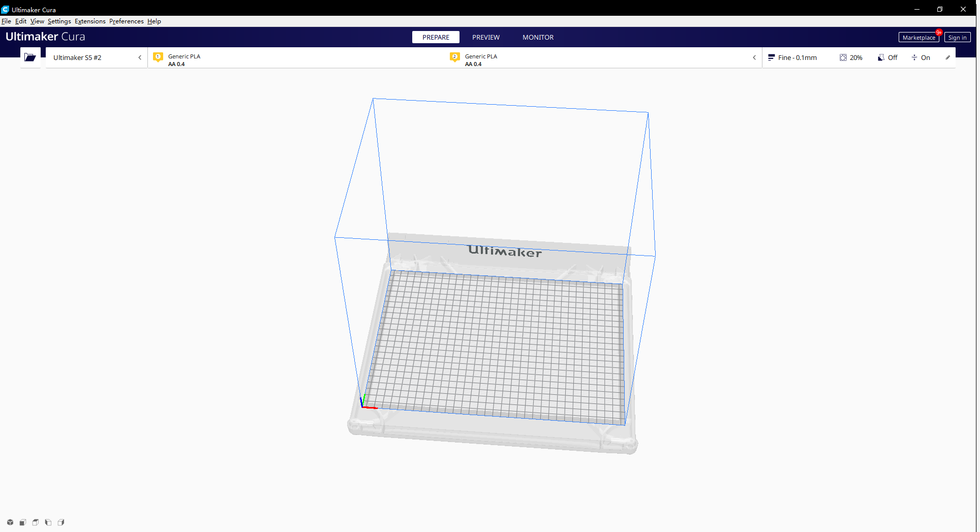Click extruder 2 Generic PLA icon
Image resolution: width=980 pixels, height=532 pixels.
click(x=455, y=57)
